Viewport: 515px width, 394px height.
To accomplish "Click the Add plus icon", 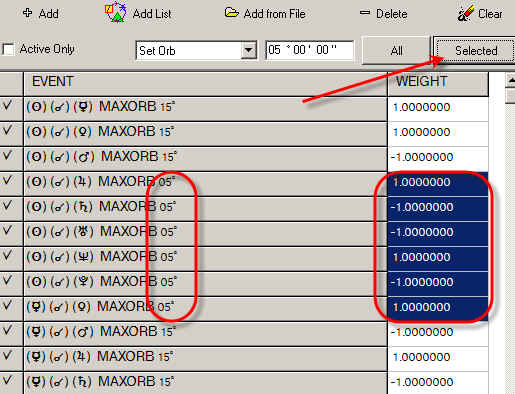I will point(27,13).
